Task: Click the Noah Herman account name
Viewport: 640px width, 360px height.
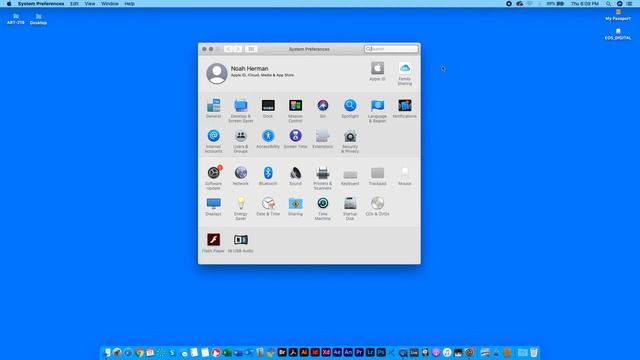Action: coord(249,69)
